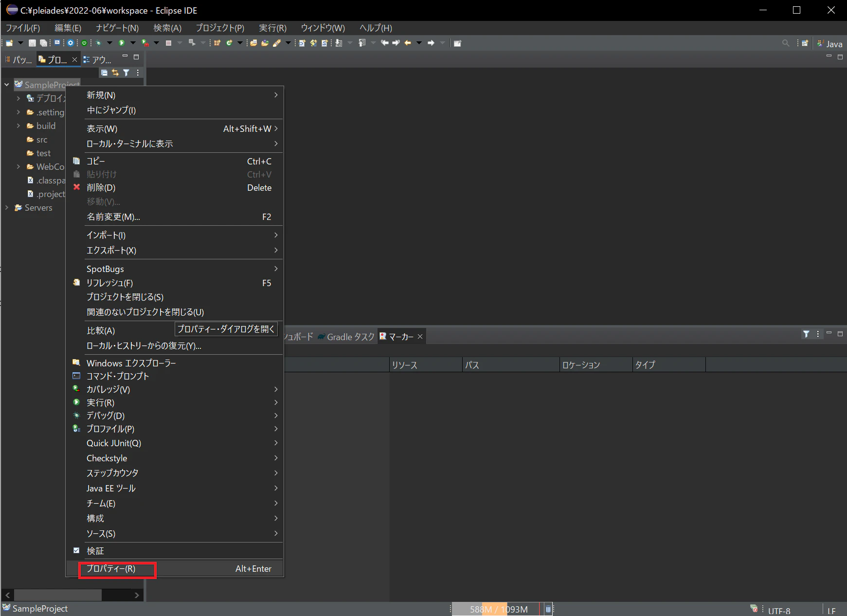
Task: Click the Save icon in the toolbar
Action: [32, 43]
